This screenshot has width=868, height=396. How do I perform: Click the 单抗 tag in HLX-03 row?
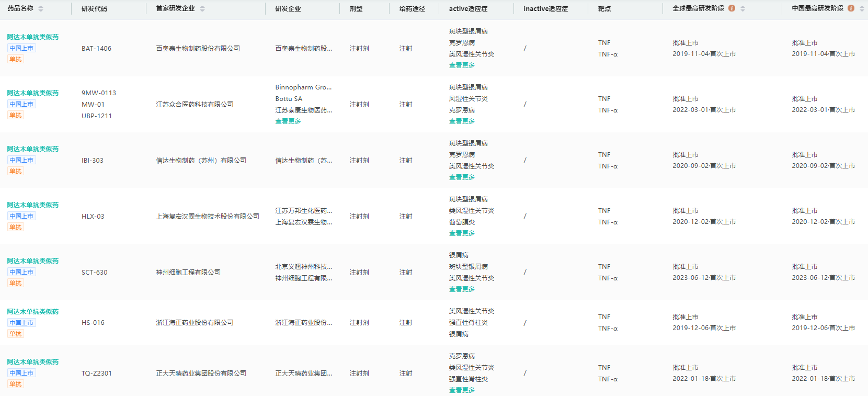click(16, 227)
